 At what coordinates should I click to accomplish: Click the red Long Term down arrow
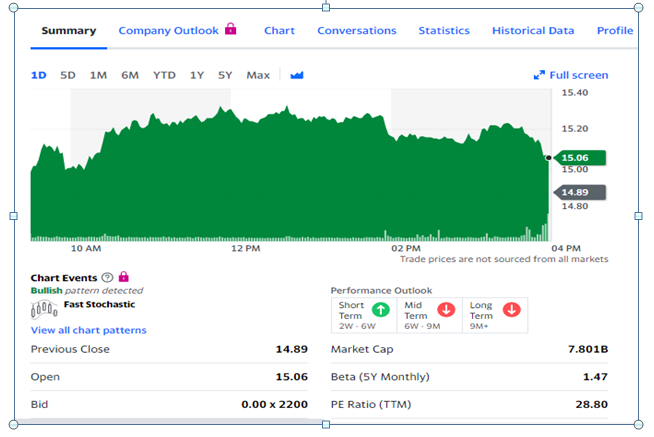511,310
